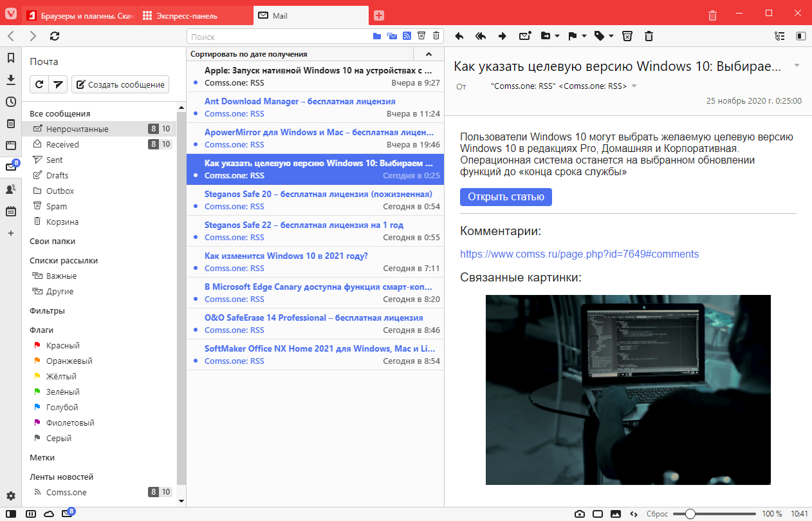The image size is (812, 521).
Task: Open sender options arrow next to Comss.one: RSS
Action: pyautogui.click(x=634, y=86)
